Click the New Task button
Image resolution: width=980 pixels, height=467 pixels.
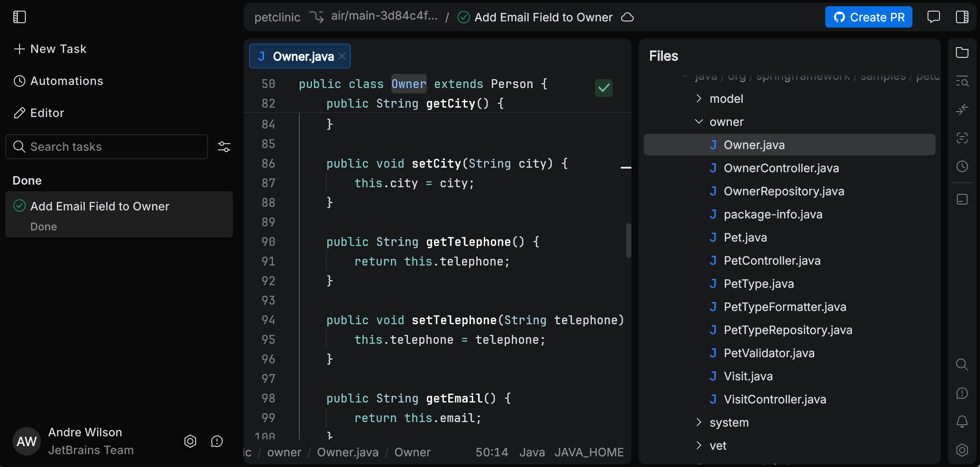click(50, 49)
